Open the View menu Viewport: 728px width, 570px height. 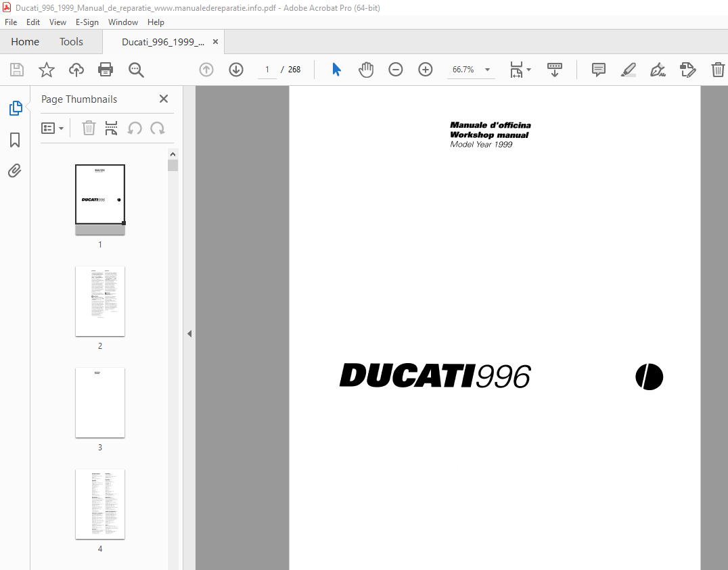[x=58, y=22]
